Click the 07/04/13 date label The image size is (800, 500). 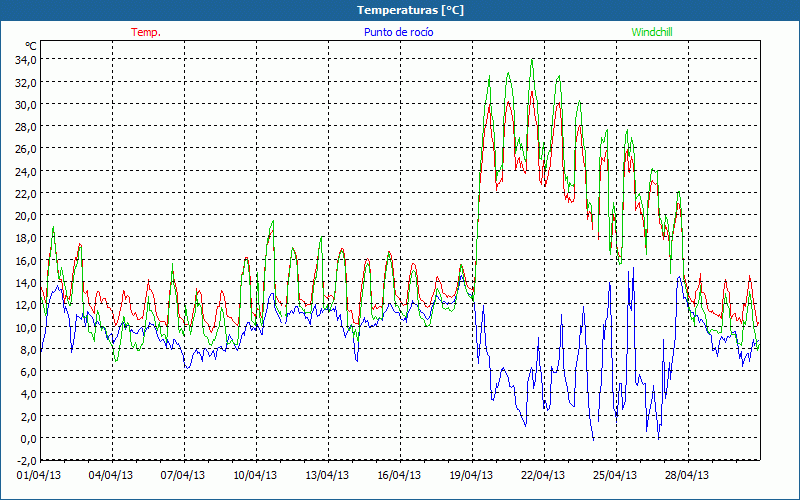[183, 476]
